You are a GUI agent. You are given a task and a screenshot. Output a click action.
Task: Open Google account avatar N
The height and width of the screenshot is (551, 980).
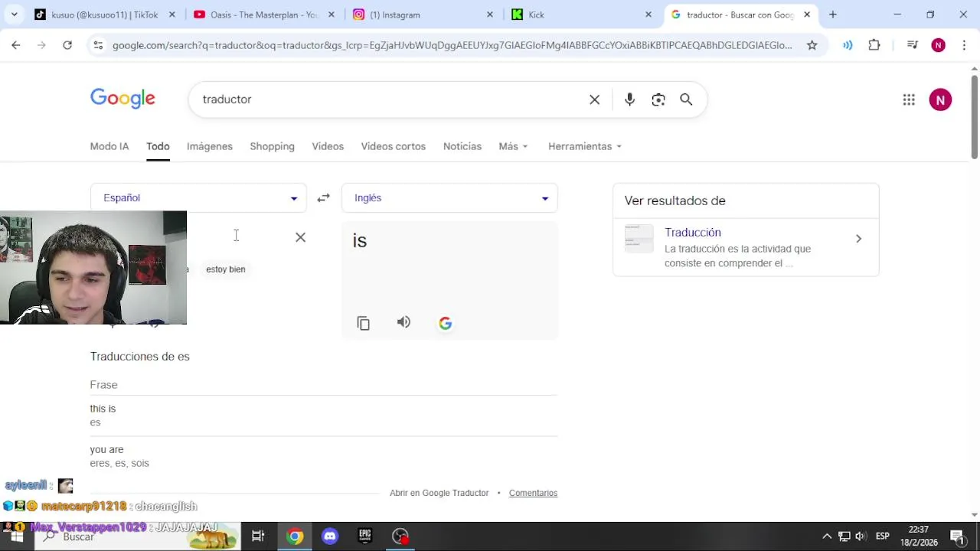click(940, 99)
